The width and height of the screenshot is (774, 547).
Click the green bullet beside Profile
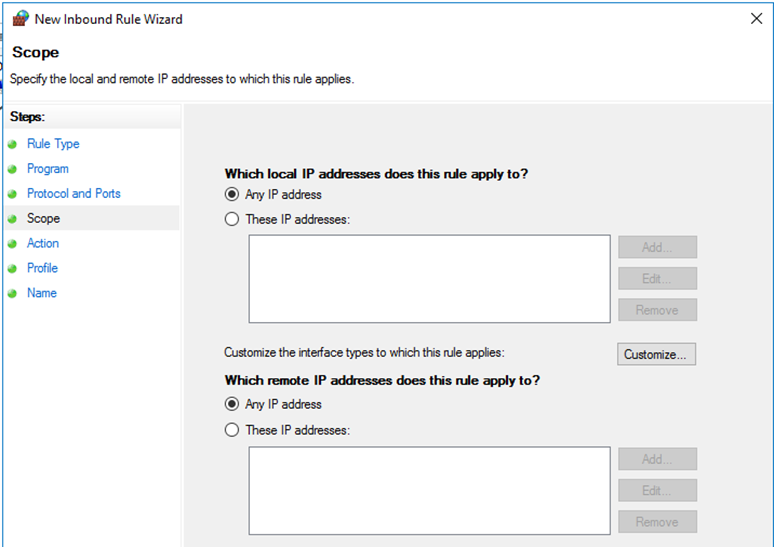(x=12, y=269)
